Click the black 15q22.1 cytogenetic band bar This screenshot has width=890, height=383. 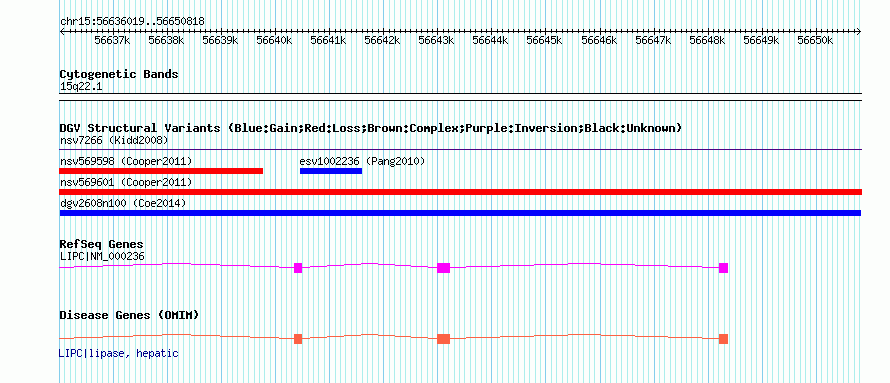(x=461, y=96)
